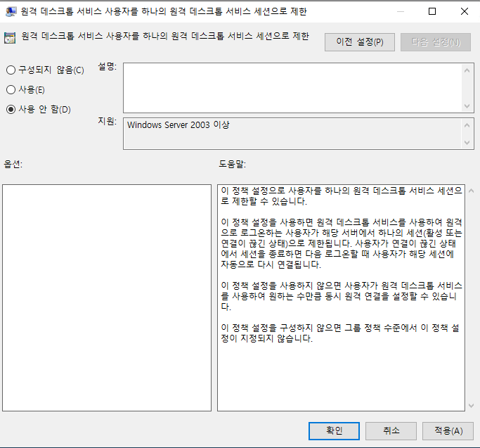Click the down arrow of 설명 box scrollbar

click(x=468, y=106)
